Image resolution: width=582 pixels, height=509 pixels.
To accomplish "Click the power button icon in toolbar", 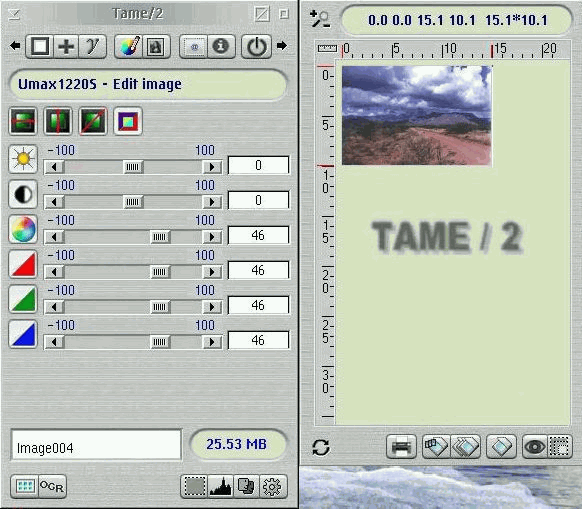I will 256,46.
